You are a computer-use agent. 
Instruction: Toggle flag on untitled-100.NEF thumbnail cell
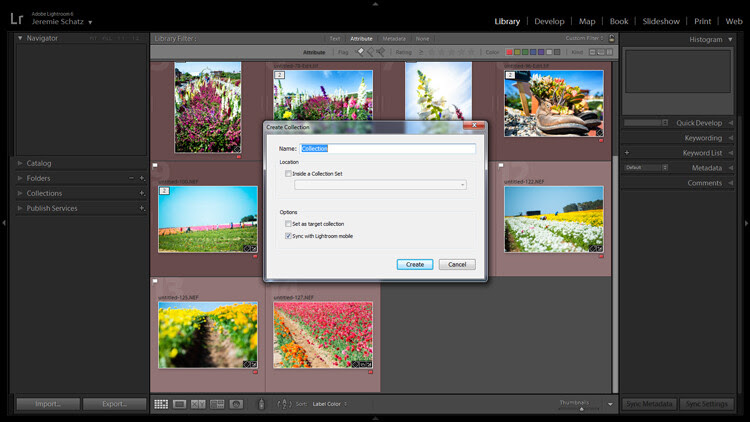(x=155, y=166)
